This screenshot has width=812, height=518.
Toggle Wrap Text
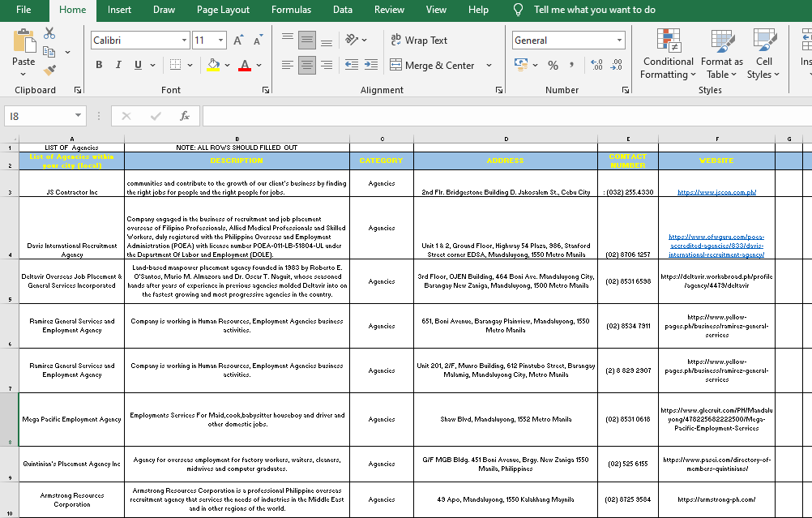[x=419, y=40]
